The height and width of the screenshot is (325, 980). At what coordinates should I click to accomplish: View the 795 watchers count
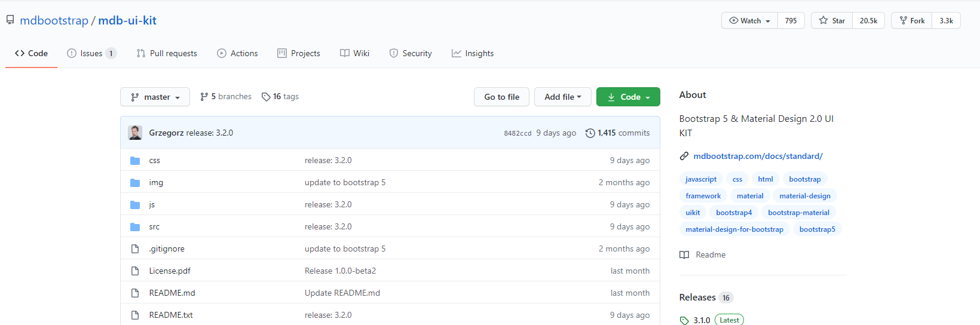tap(791, 20)
